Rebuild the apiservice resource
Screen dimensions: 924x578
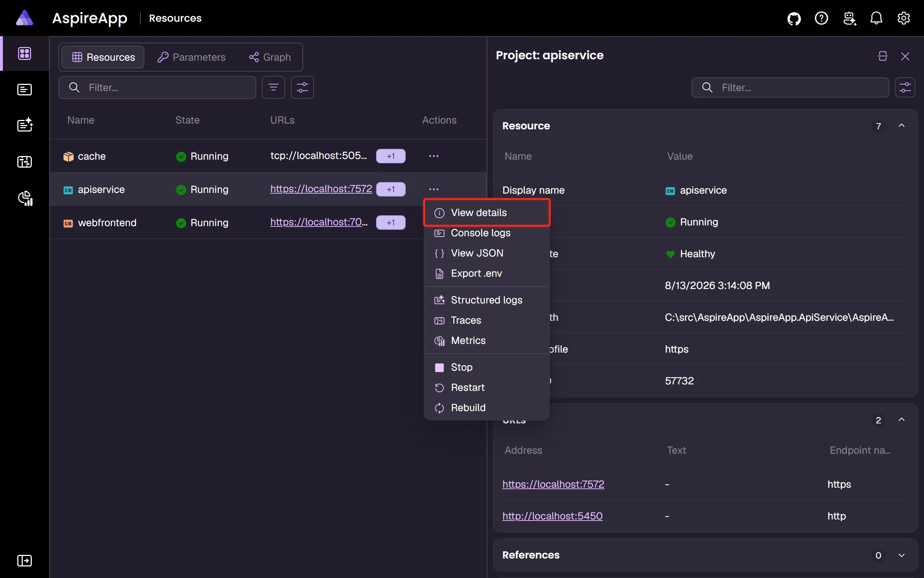click(x=487, y=408)
